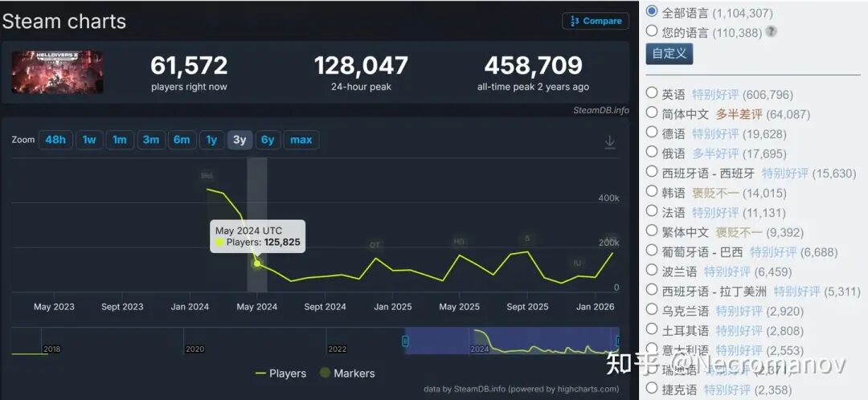Choose the 简体中文 language radio button
Image resolution: width=868 pixels, height=400 pixels.
(652, 112)
